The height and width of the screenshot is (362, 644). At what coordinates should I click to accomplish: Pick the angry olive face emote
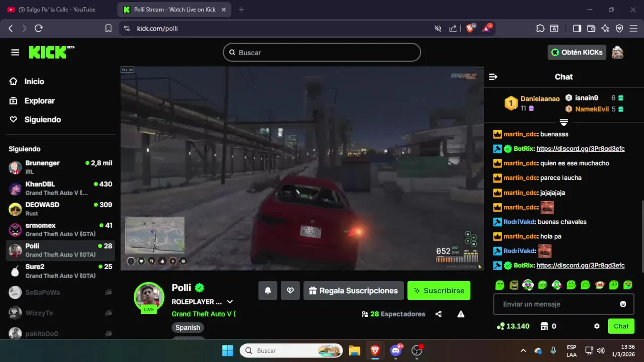(x=514, y=285)
